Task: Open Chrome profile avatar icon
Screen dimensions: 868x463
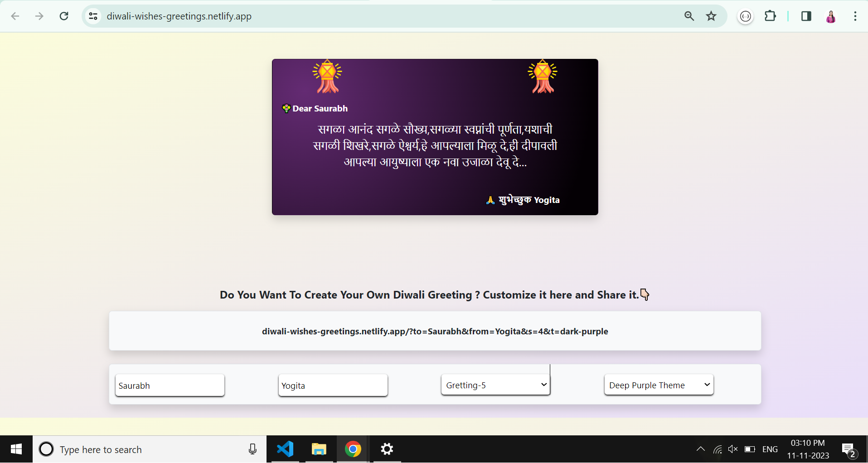Action: pyautogui.click(x=831, y=16)
